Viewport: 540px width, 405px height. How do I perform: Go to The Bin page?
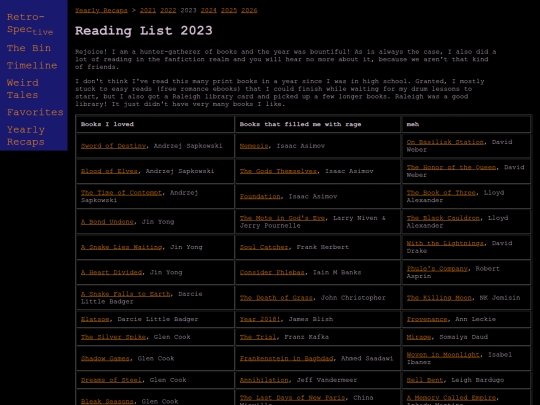pos(29,48)
